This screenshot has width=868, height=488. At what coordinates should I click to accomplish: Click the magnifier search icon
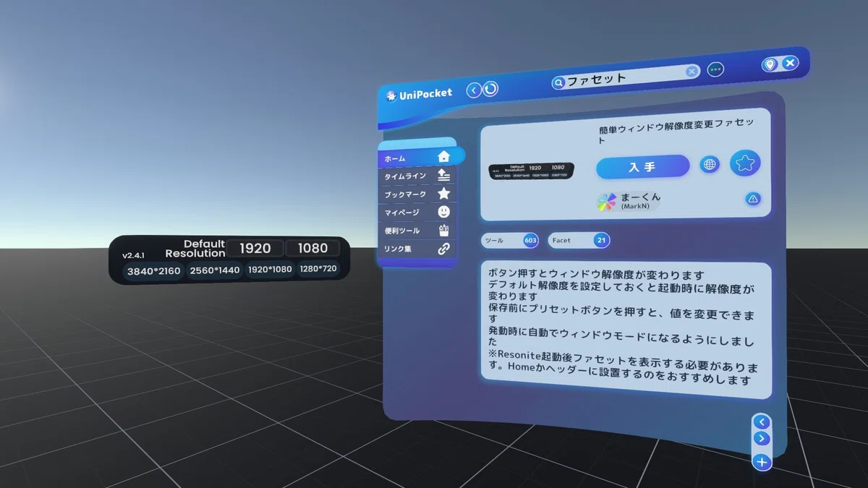[558, 83]
